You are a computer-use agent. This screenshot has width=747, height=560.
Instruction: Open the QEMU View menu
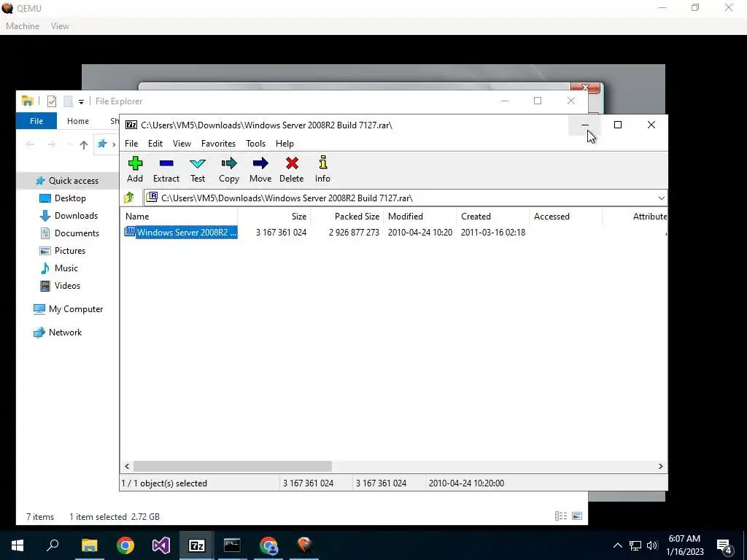(60, 26)
